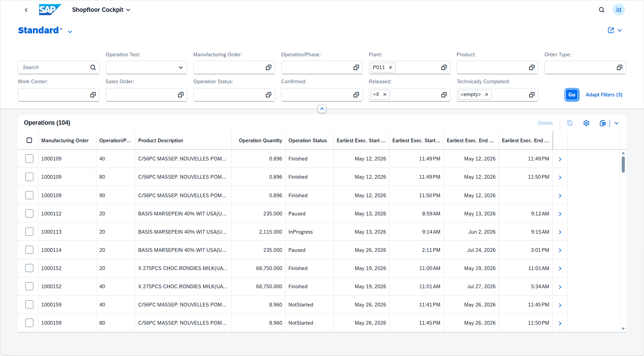Image resolution: width=644 pixels, height=356 pixels.
Task: Click the Go button
Action: [x=572, y=95]
